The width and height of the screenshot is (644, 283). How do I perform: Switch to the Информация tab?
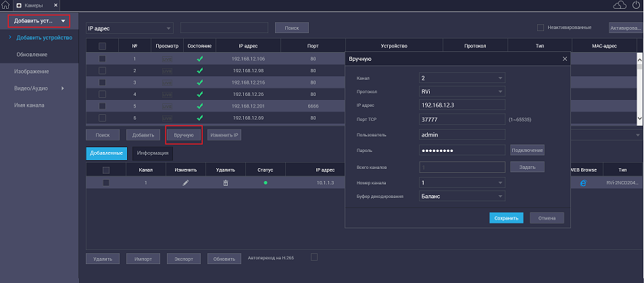152,153
